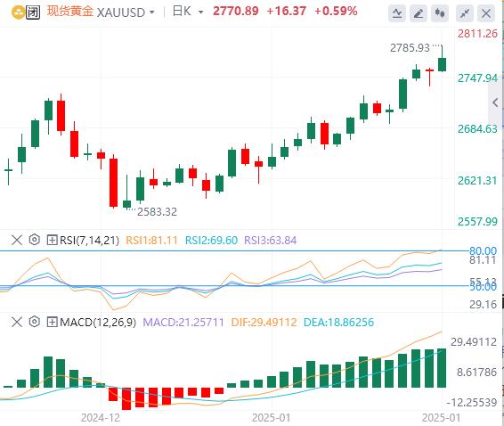The height and width of the screenshot is (426, 504).
Task: Click the DIF:29.49112 value
Action: pos(264,322)
